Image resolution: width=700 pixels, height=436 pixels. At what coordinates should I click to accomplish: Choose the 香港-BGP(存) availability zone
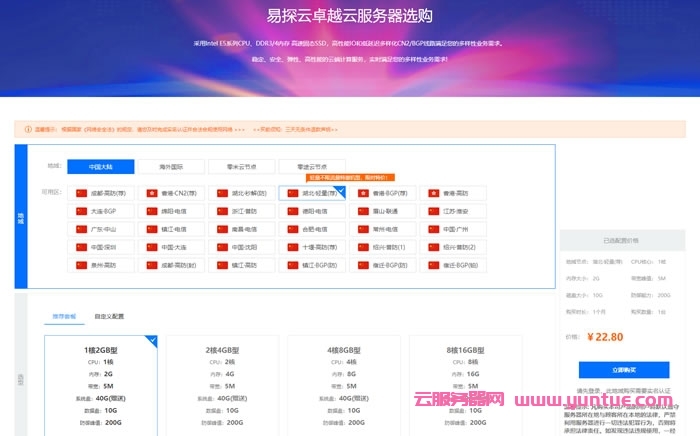click(382, 193)
